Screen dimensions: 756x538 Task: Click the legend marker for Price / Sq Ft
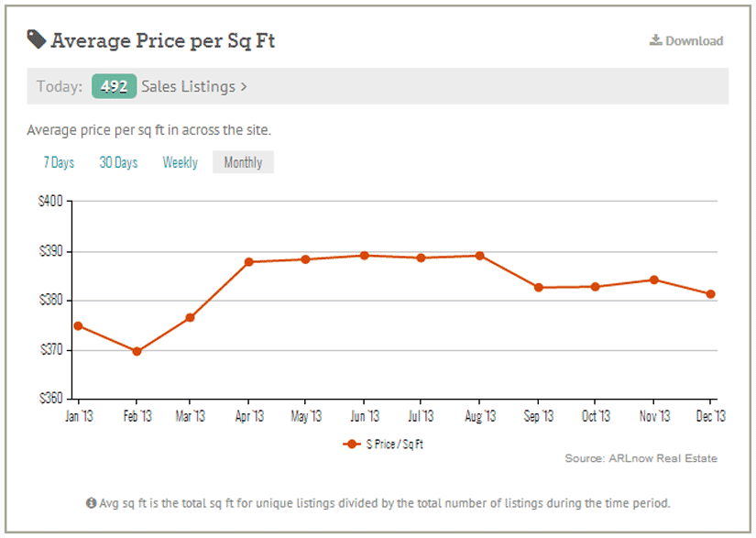(x=351, y=444)
